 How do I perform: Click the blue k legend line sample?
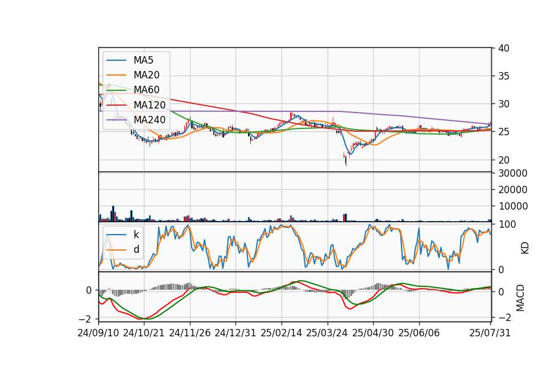(x=116, y=235)
